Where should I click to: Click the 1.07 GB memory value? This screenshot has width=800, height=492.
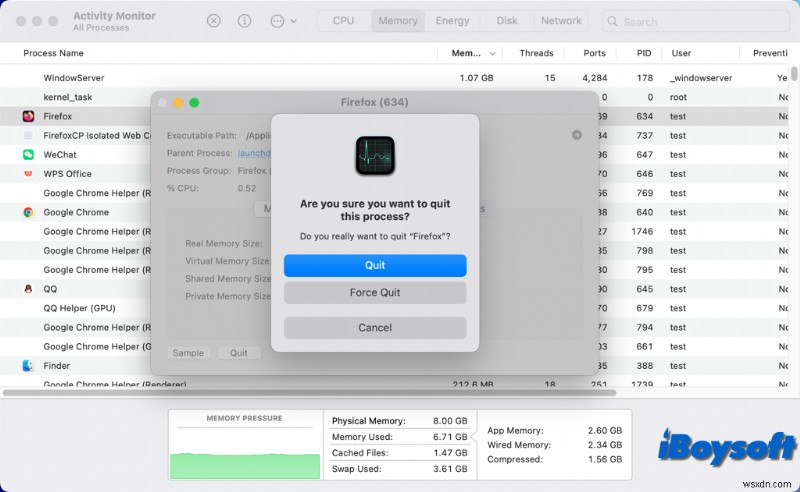(x=476, y=78)
